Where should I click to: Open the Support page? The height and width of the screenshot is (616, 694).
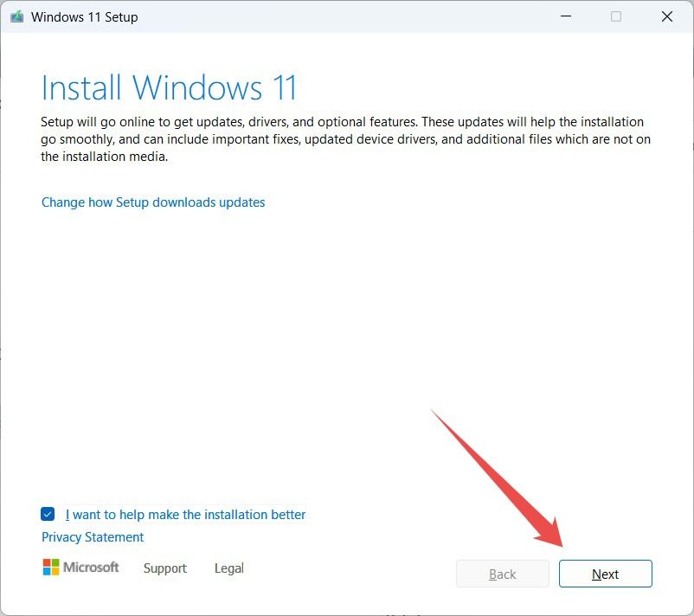click(x=165, y=568)
